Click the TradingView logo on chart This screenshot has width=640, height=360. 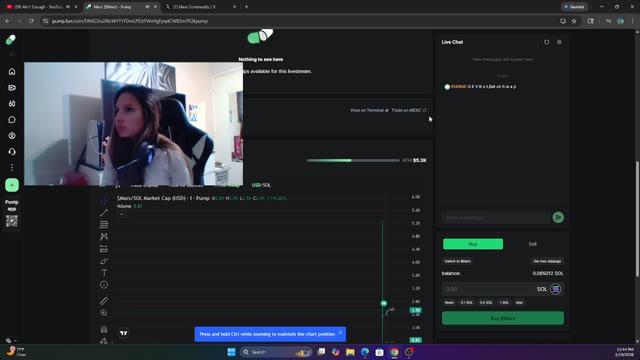click(x=124, y=333)
